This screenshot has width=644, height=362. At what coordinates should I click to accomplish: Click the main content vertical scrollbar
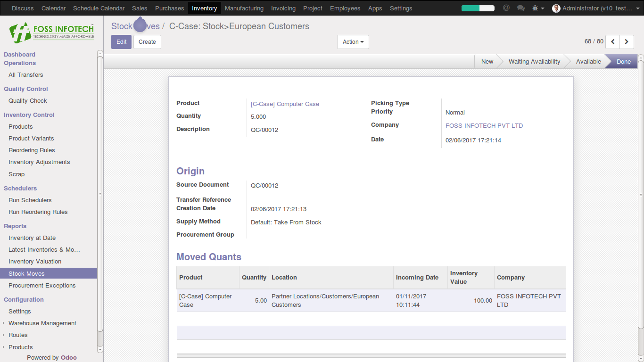coord(641,194)
